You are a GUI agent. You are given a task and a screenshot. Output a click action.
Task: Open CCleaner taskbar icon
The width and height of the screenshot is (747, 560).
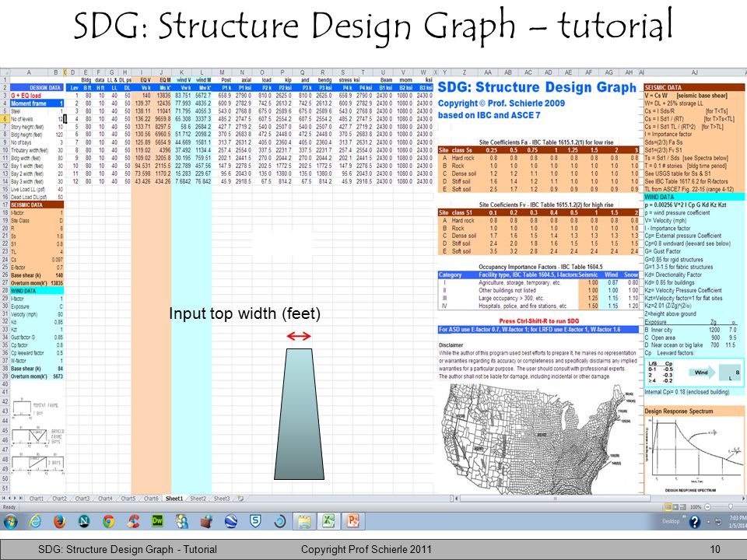click(x=133, y=521)
